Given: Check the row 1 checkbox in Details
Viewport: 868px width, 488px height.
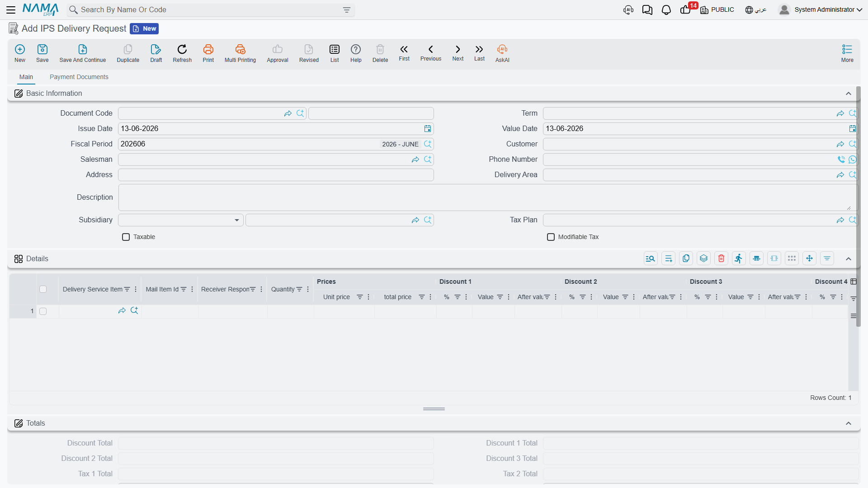Looking at the screenshot, I should [43, 311].
